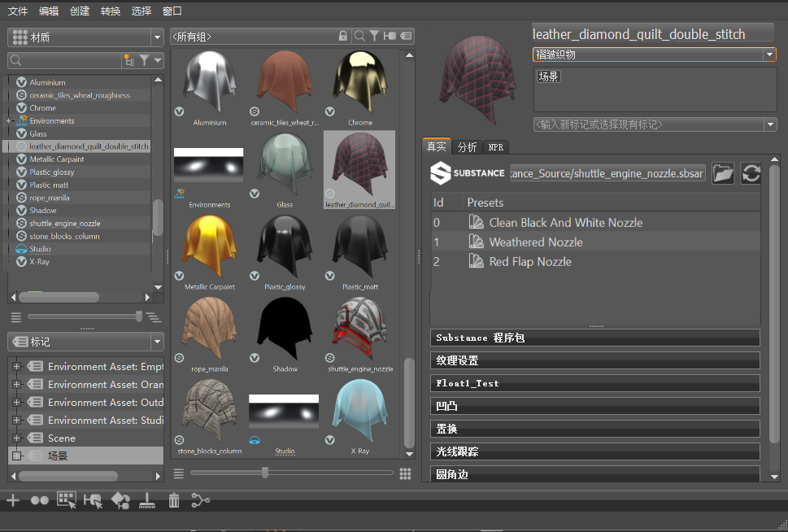Click the material tree search field

point(65,60)
